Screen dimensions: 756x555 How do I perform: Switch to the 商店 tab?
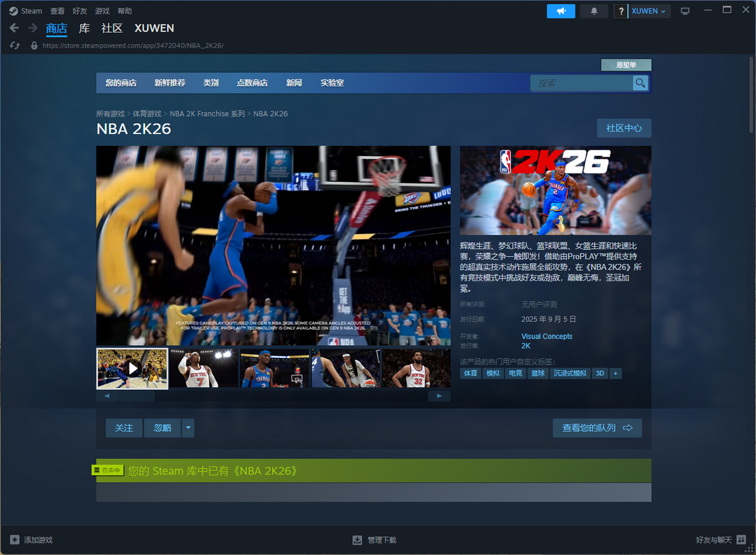coord(57,28)
